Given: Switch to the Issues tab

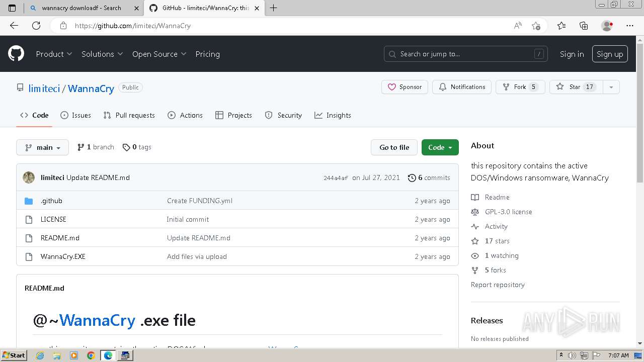Looking at the screenshot, I should 75,115.
